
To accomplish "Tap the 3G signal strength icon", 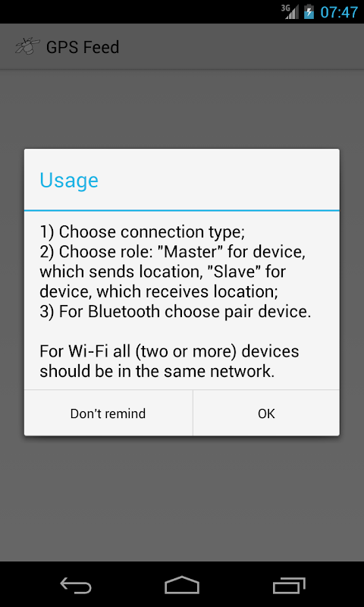I will pyautogui.click(x=290, y=11).
